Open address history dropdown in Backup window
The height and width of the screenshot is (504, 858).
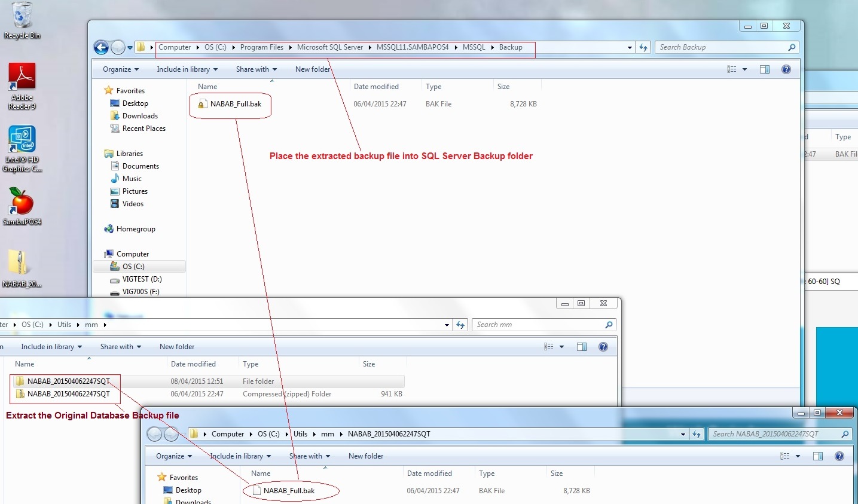[630, 47]
